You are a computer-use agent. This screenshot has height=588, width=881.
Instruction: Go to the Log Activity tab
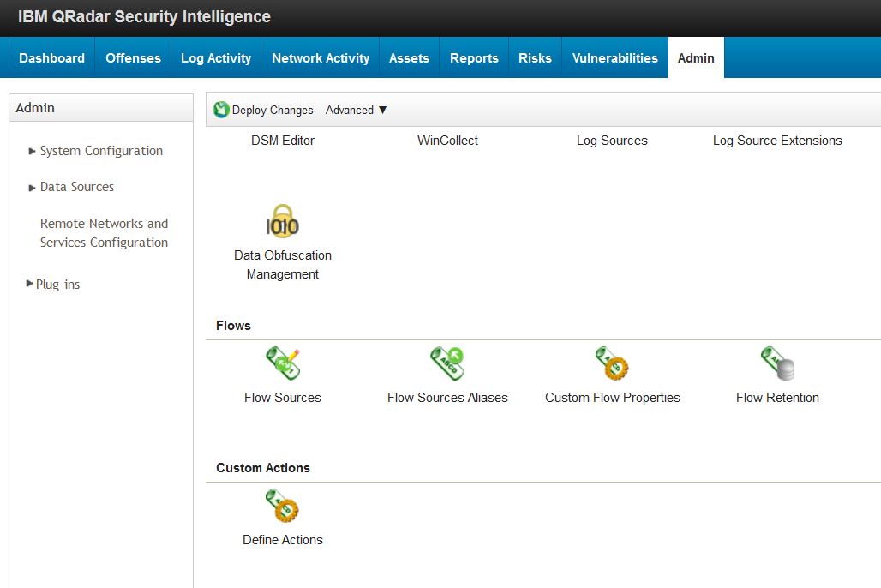pos(216,58)
